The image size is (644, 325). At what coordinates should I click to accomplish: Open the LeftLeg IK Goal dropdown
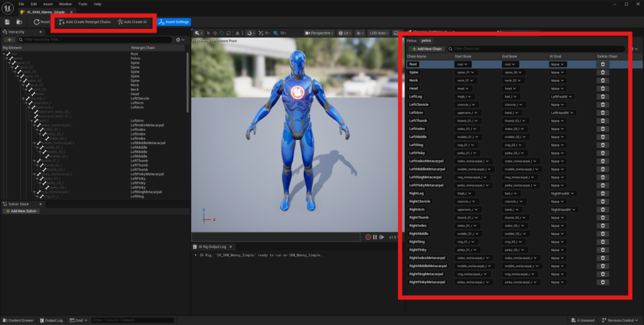[562, 97]
